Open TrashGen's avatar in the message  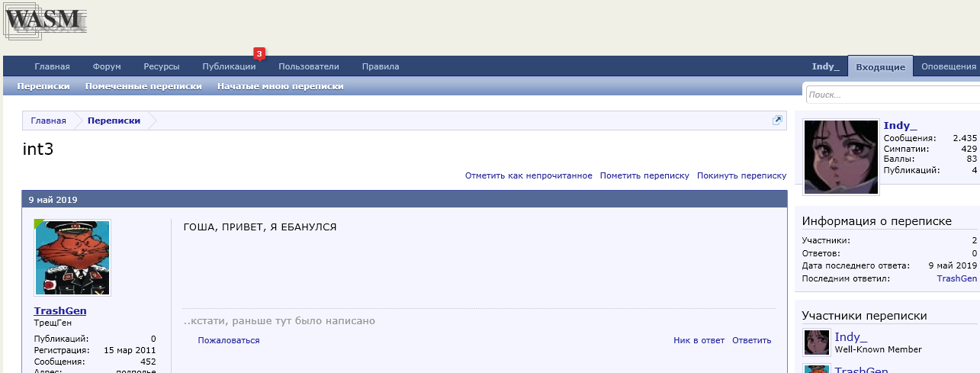(x=72, y=258)
